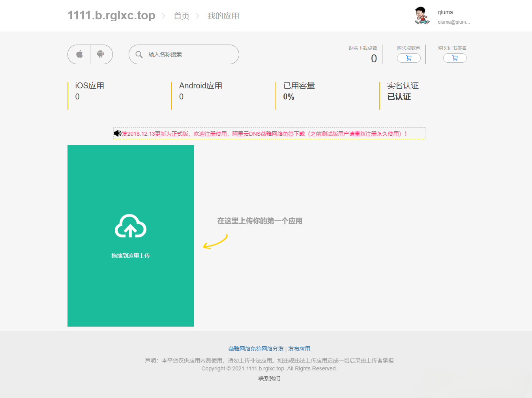Select the 我的应用 breadcrumb tab
The height and width of the screenshot is (398, 532).
[223, 16]
